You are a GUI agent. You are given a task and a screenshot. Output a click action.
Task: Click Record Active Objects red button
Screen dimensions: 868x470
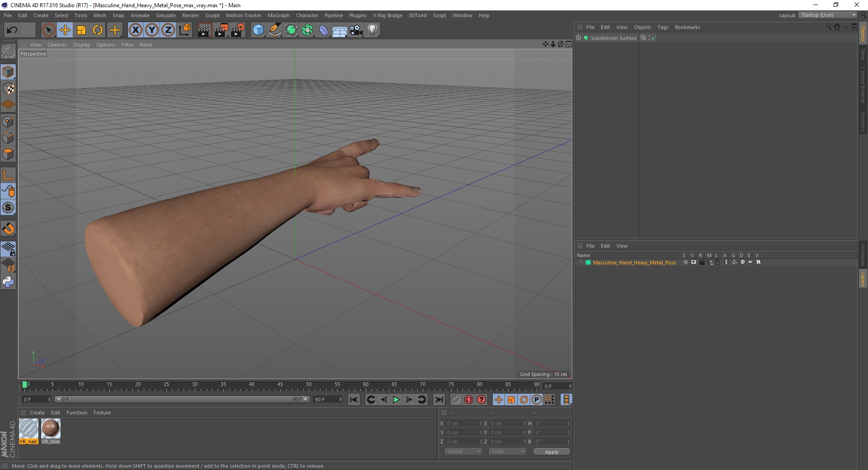click(x=469, y=399)
